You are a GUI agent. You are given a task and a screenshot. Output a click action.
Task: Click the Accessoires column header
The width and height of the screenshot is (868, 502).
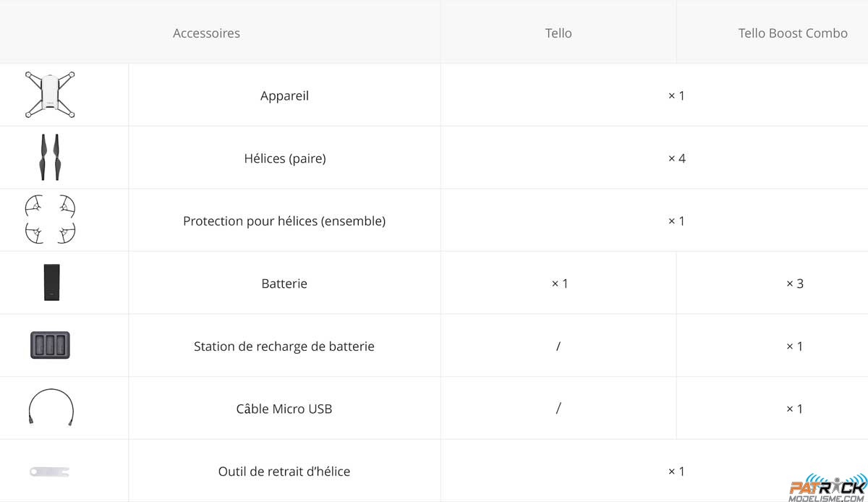(206, 33)
